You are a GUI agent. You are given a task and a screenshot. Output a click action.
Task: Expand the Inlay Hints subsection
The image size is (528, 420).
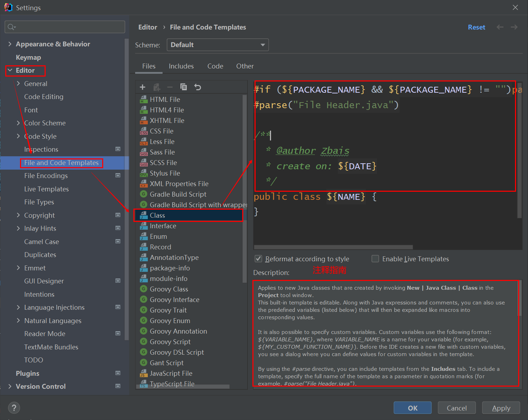18,228
